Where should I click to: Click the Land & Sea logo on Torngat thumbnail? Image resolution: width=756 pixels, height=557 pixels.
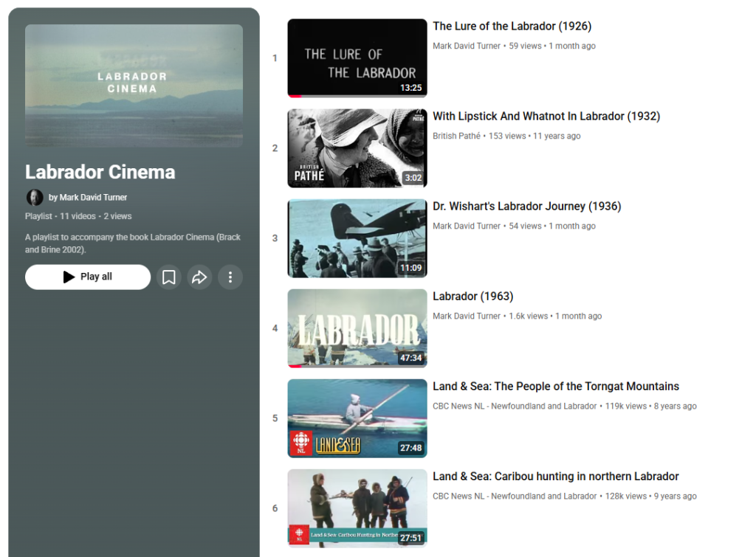click(338, 445)
